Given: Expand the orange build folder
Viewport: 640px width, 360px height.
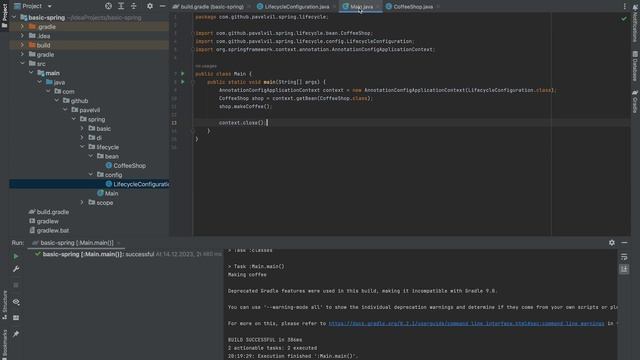Looking at the screenshot, I should point(23,45).
